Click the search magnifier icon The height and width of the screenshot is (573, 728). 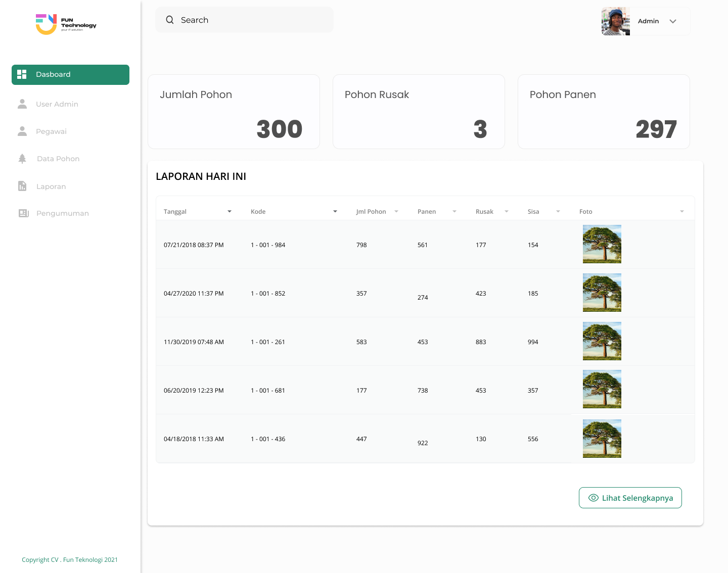coord(170,20)
